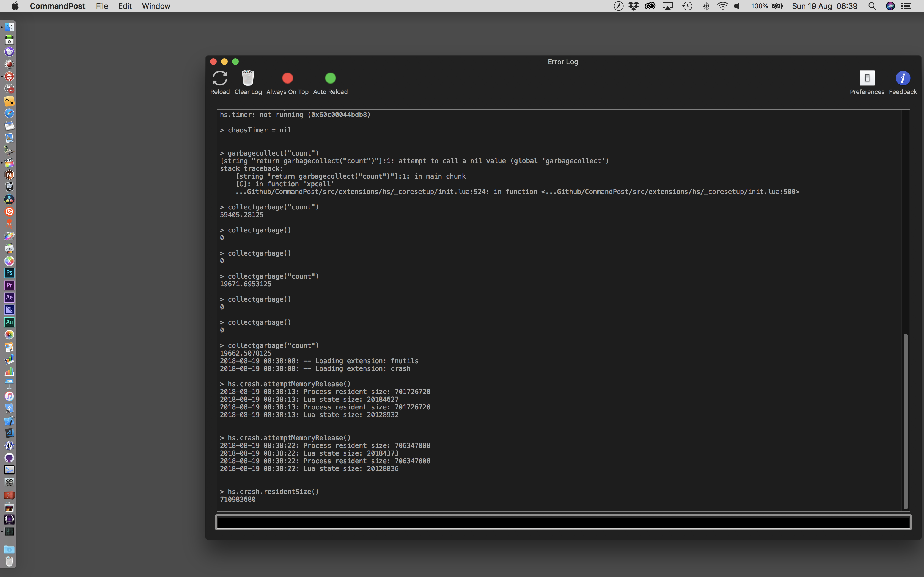Open the Error Log Preferences panel
The image size is (924, 577).
point(867,80)
